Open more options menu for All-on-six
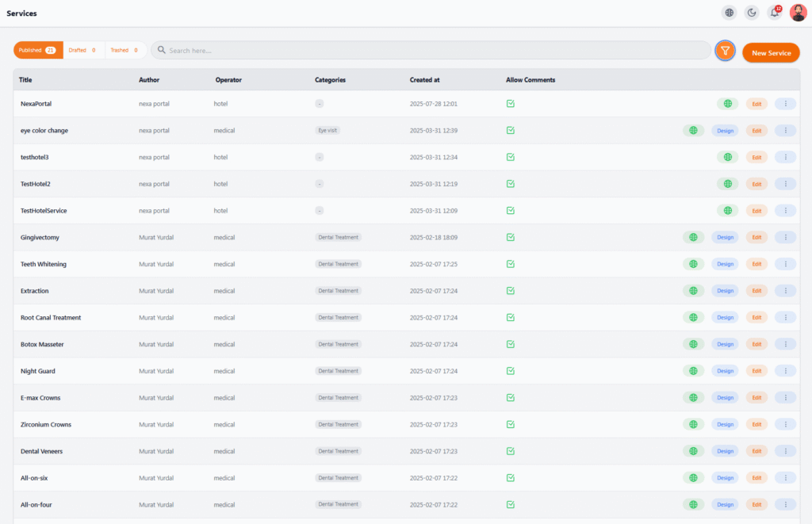Viewport: 812px width, 524px height. coord(786,478)
